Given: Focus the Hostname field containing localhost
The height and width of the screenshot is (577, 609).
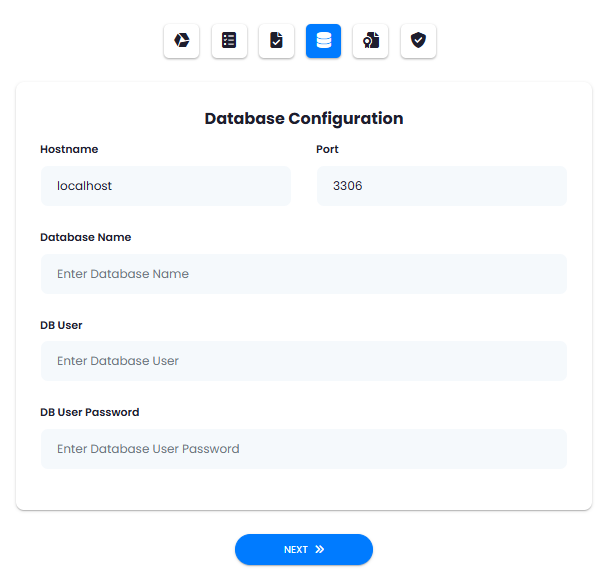Looking at the screenshot, I should tap(166, 186).
